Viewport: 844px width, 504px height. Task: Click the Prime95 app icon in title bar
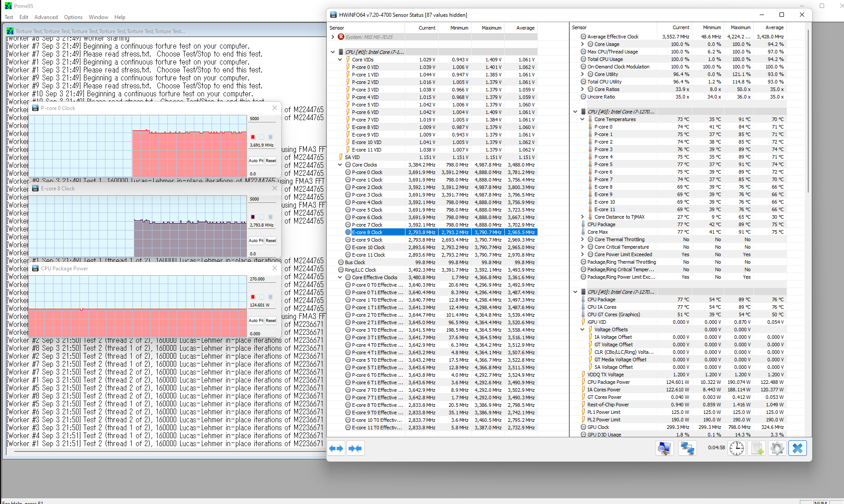8,6
